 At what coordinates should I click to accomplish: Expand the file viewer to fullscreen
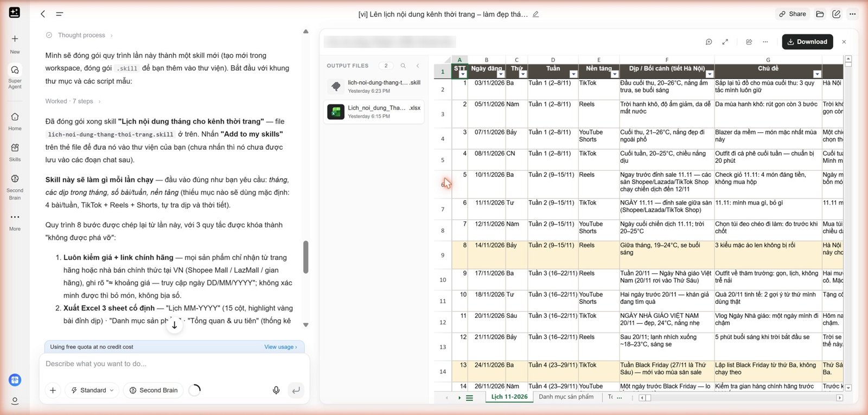coord(725,42)
